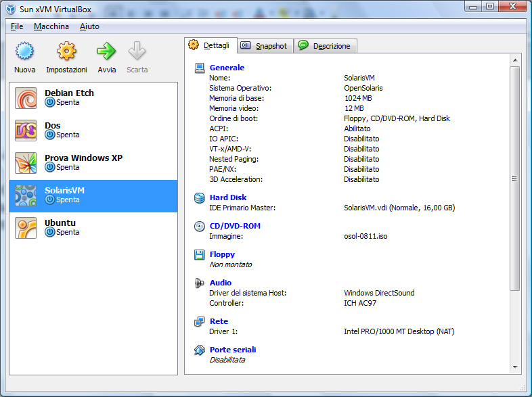
Task: Click the Audio speaker icon
Action: point(200,283)
